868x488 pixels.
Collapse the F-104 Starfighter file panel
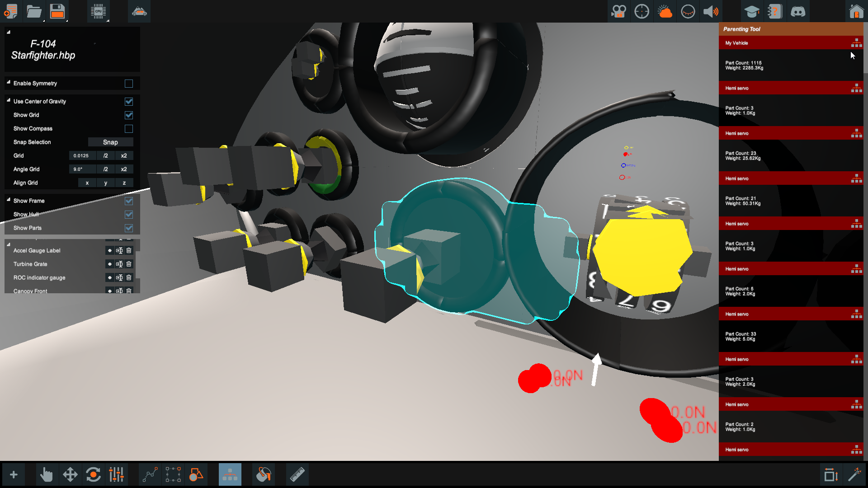[9, 32]
